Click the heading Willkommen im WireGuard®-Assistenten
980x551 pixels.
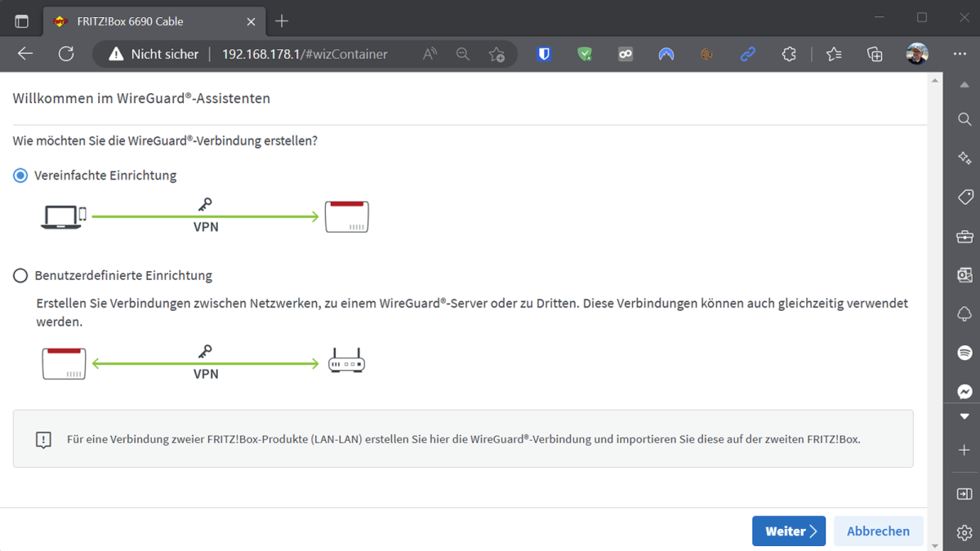point(141,99)
